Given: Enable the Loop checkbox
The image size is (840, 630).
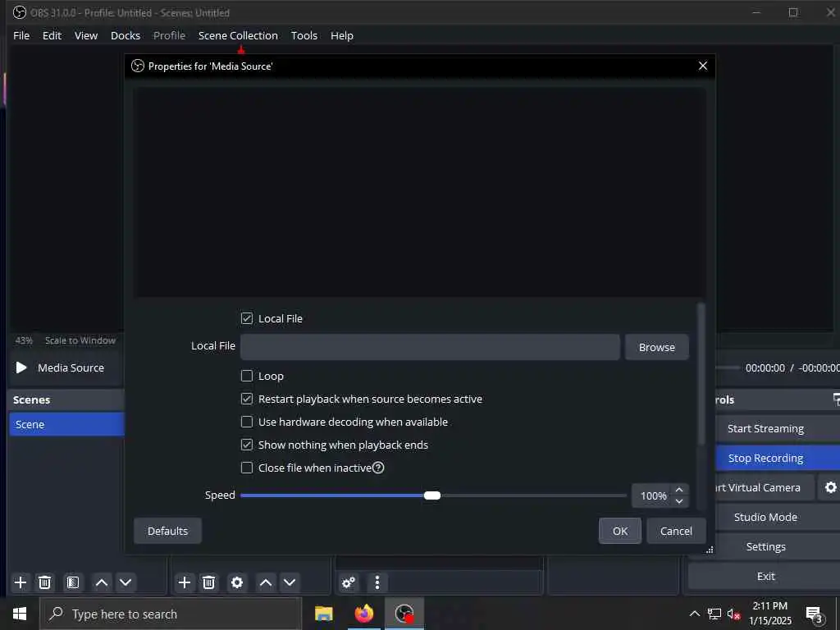Looking at the screenshot, I should coord(247,376).
